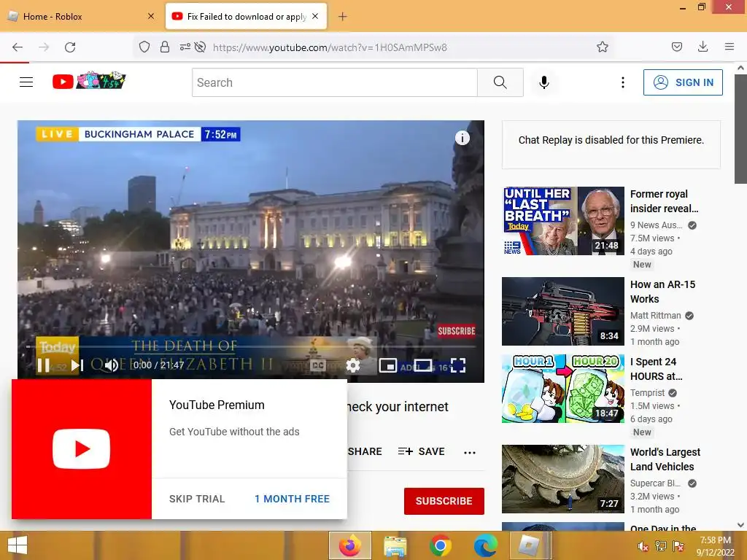747x560 pixels.
Task: Skip to next video
Action: [77, 365]
